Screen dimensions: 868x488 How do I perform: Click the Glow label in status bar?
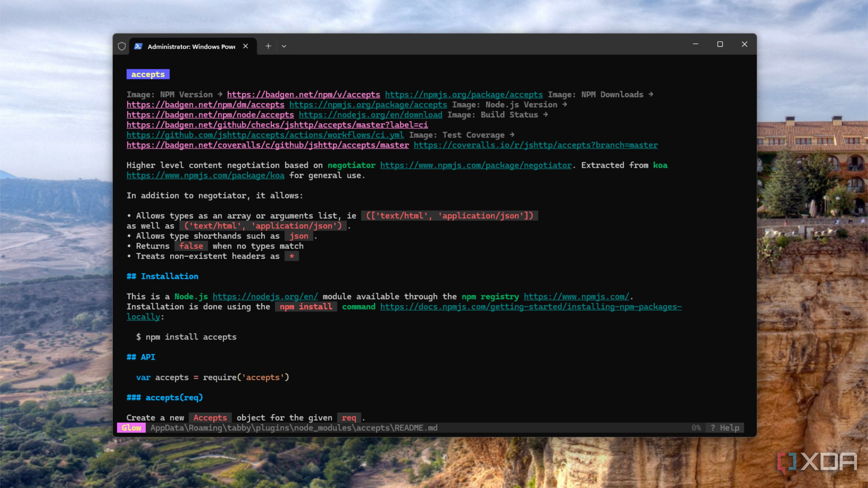(x=132, y=428)
